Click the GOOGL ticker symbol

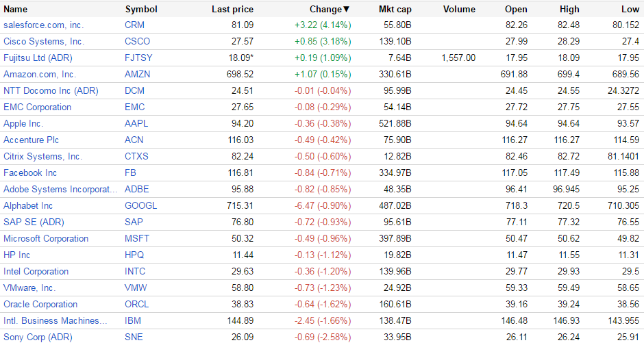coord(140,205)
